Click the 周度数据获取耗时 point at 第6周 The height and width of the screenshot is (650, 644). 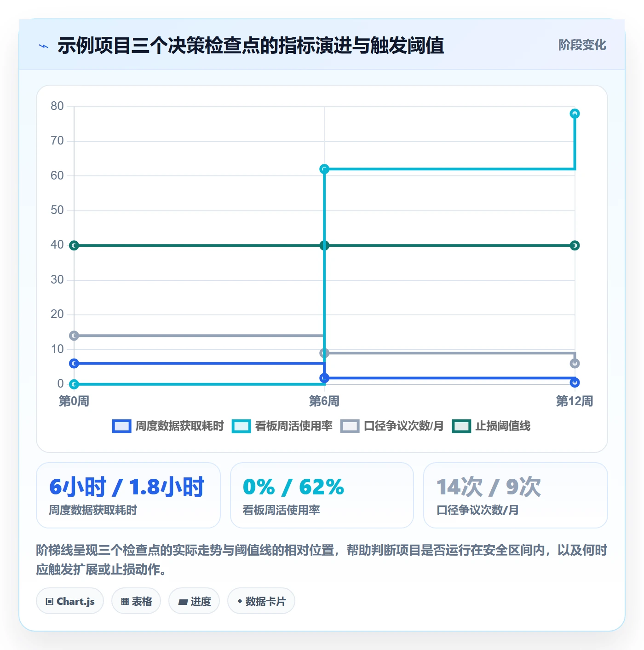coord(324,378)
